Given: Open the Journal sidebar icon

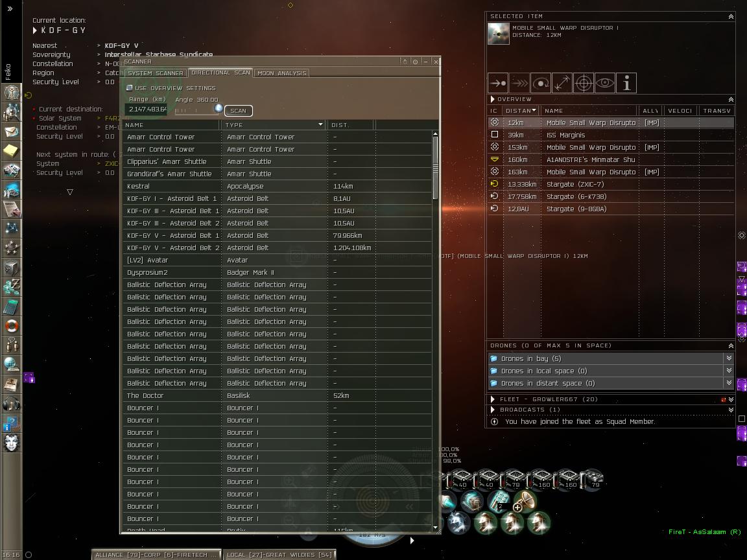Looking at the screenshot, I should (x=11, y=385).
